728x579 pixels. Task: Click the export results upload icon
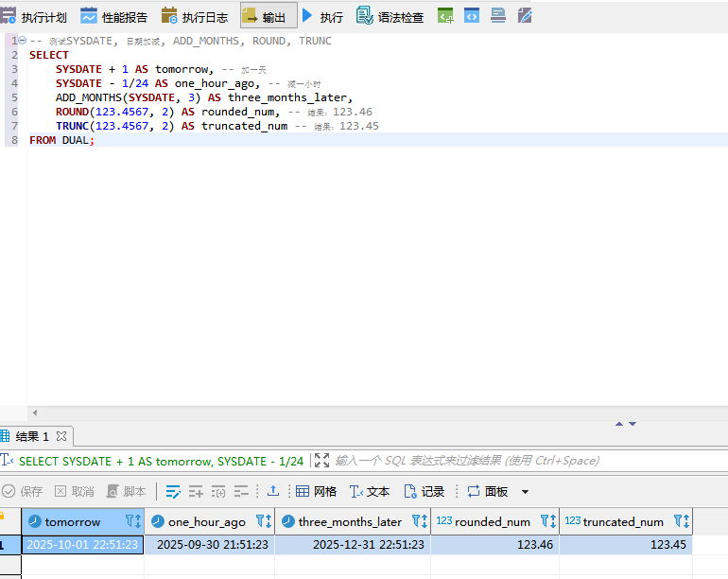(x=273, y=491)
